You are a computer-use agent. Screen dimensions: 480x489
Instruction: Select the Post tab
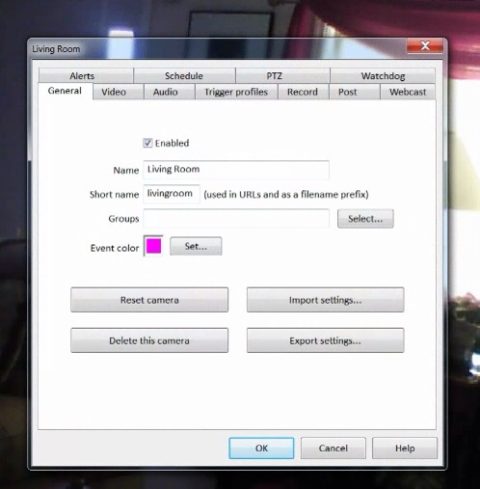[354, 92]
